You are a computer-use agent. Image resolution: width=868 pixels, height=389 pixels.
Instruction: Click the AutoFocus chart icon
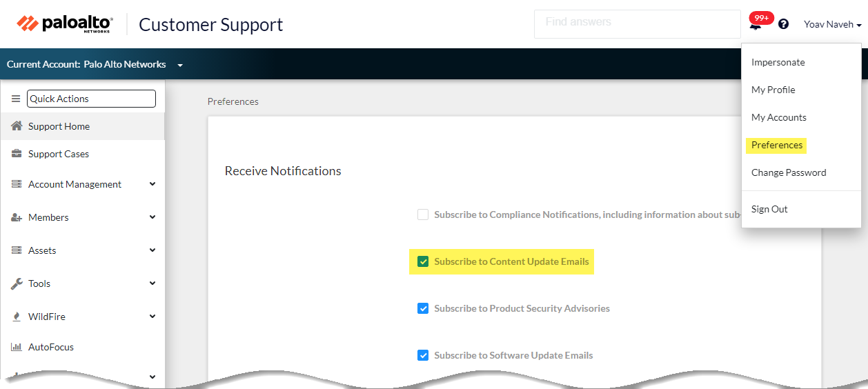coord(17,347)
